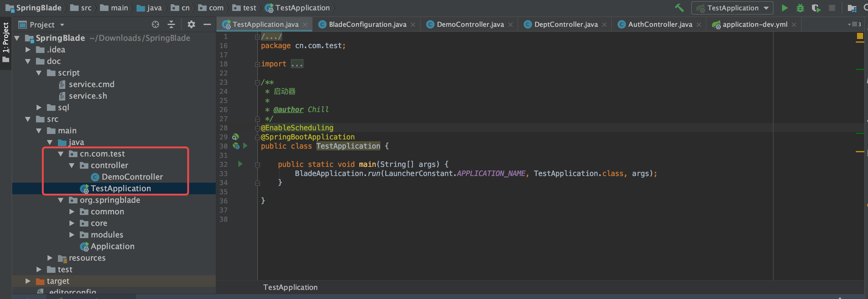Switch to BladeConfiguration.java tab
Screen dimensions: 868x299
367,24
